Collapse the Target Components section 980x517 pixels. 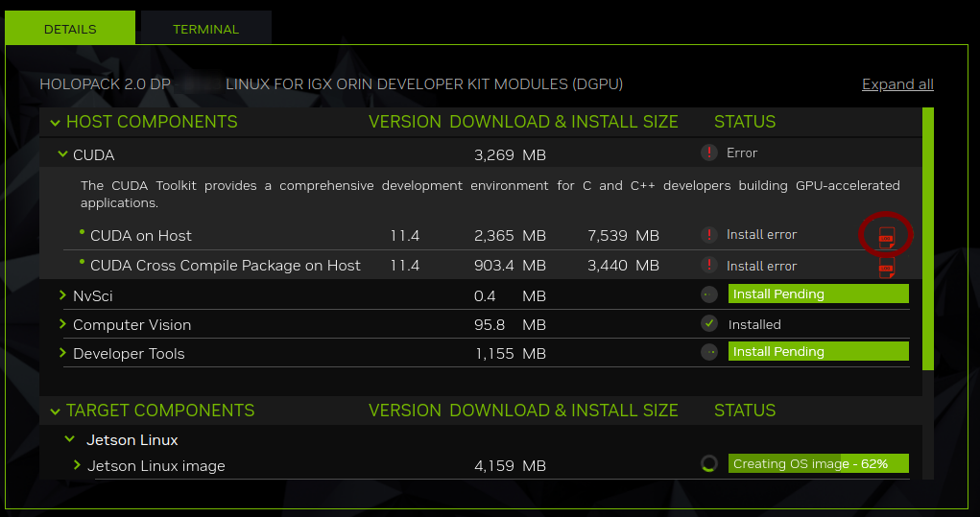56,411
